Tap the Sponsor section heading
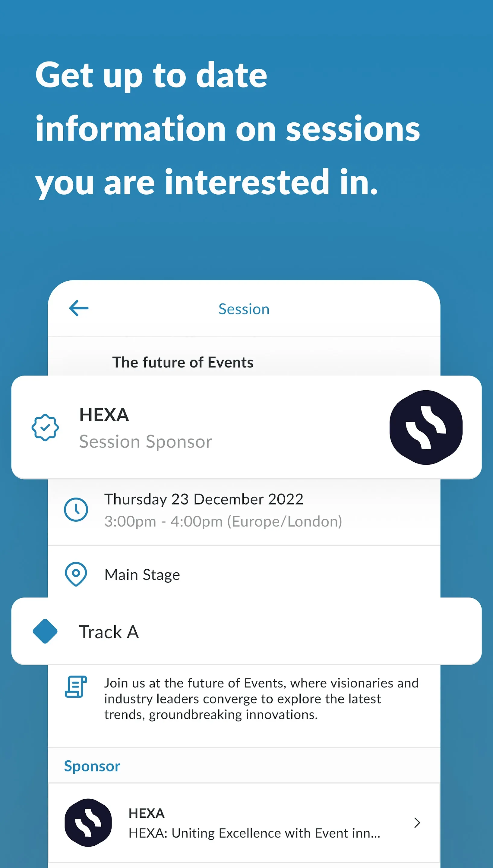The height and width of the screenshot is (868, 493). tap(92, 766)
